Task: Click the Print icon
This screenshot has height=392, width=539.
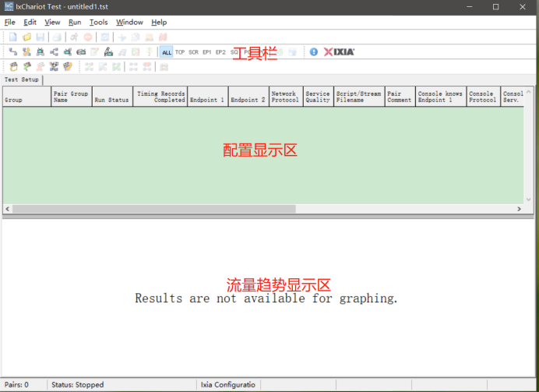Action: coord(57,37)
